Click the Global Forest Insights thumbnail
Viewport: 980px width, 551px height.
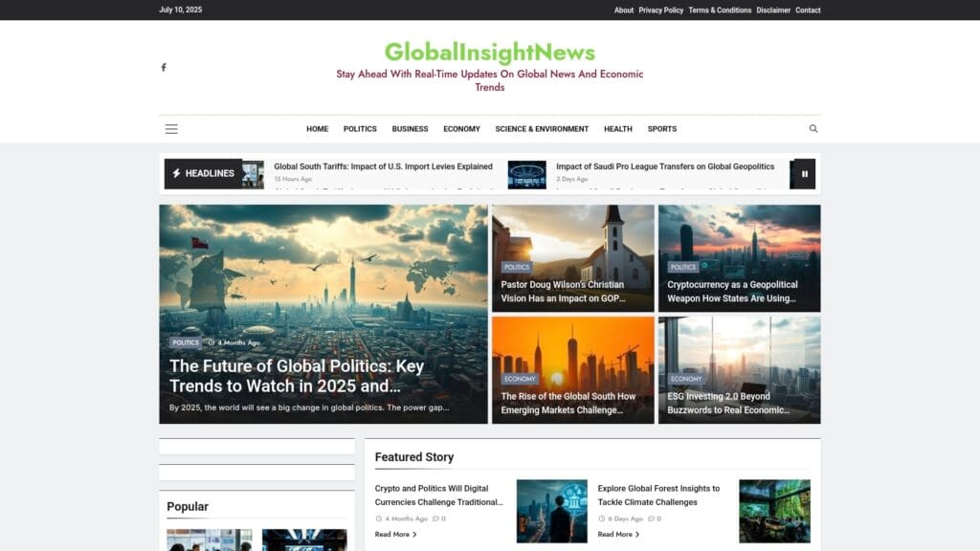click(774, 511)
